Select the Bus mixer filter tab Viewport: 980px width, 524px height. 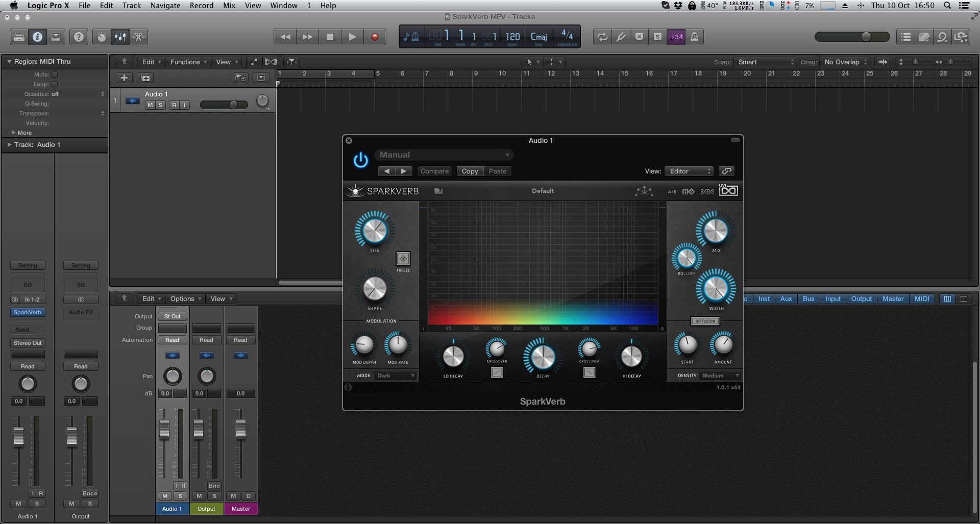click(x=808, y=299)
